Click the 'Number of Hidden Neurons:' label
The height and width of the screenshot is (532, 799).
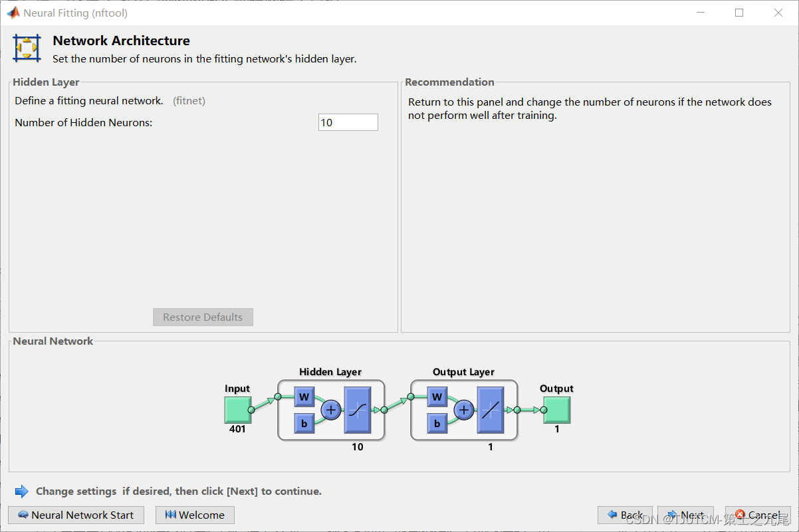point(84,122)
